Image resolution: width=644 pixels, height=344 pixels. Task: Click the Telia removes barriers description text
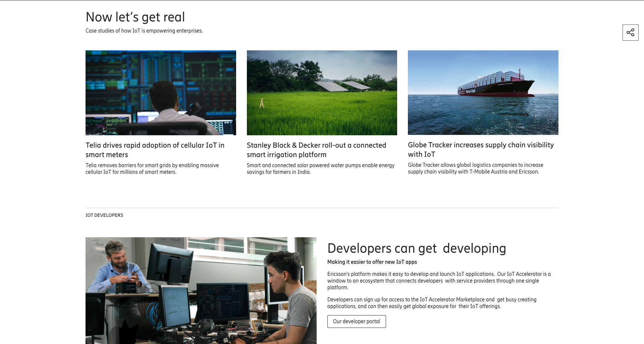(152, 168)
